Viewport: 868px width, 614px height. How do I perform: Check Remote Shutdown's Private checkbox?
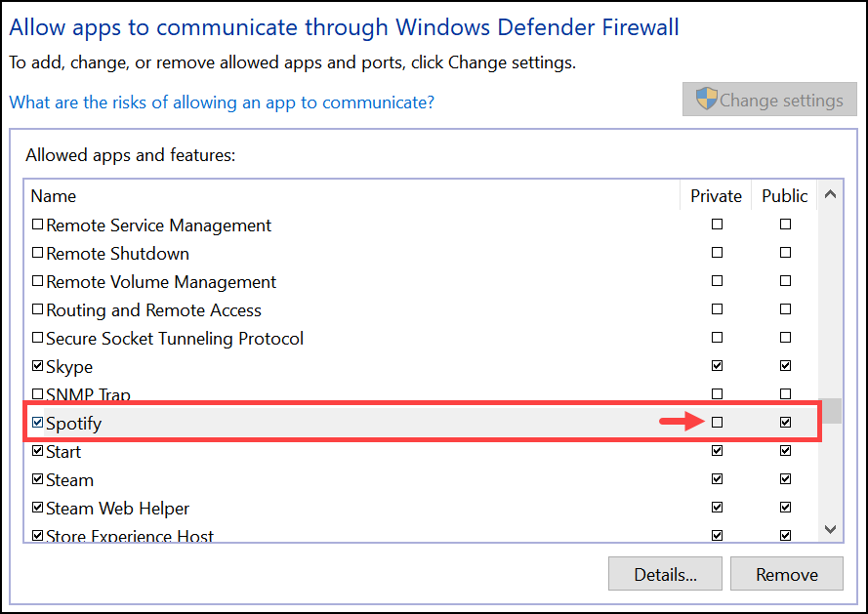click(x=717, y=252)
